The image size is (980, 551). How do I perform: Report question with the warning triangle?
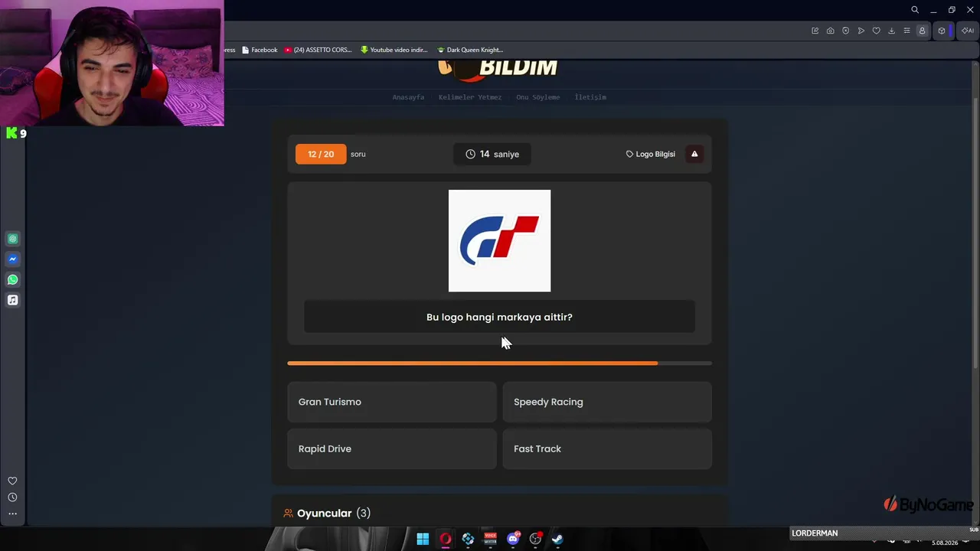(694, 154)
